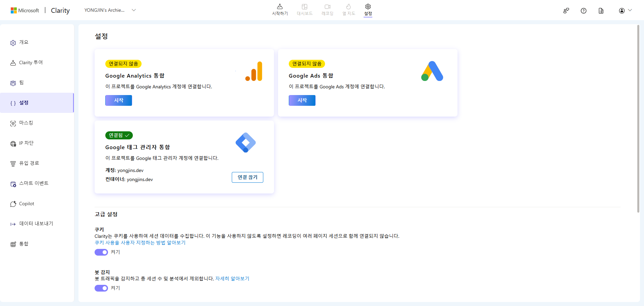Open the 열 지도 heatmap tab

coord(348,10)
